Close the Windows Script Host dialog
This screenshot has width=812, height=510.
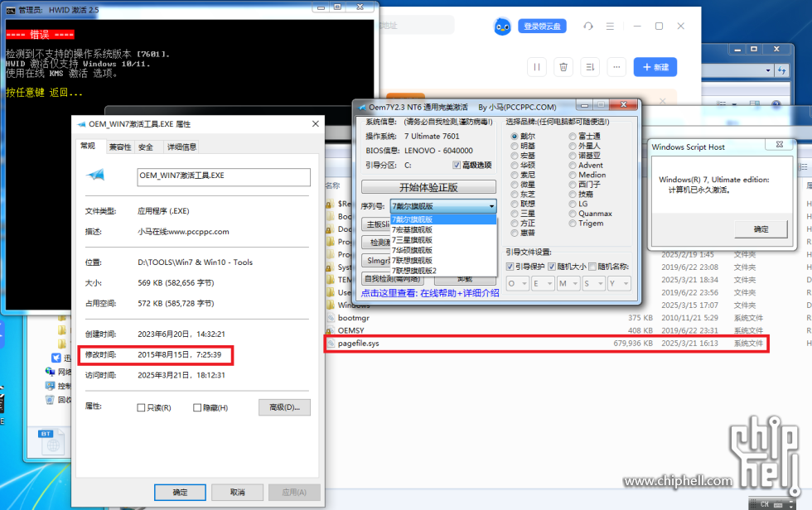780,144
